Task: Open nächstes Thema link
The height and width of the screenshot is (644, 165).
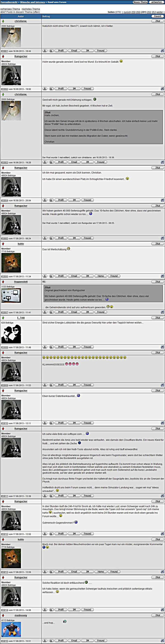Action: tap(31, 9)
